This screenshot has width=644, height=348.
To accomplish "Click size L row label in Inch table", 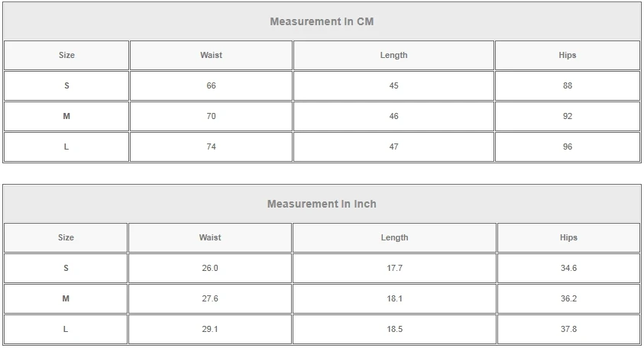I will click(66, 329).
